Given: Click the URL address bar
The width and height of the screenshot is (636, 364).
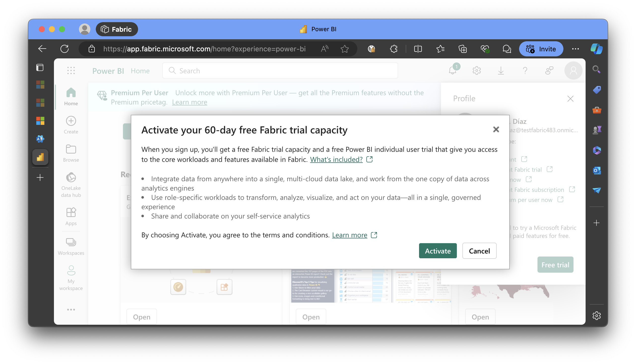Looking at the screenshot, I should pyautogui.click(x=204, y=49).
